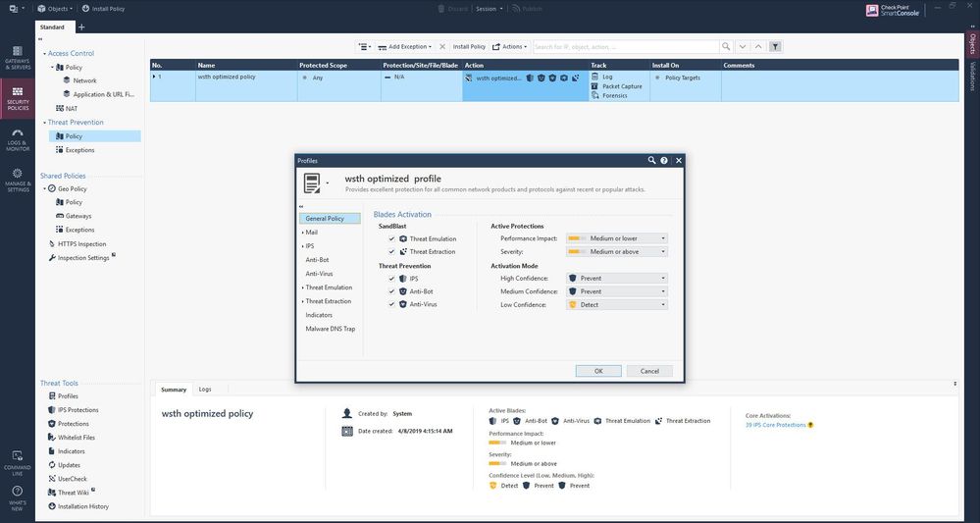The image size is (980, 523).
Task: Open the 39 IPS Core Protections link
Action: click(776, 425)
